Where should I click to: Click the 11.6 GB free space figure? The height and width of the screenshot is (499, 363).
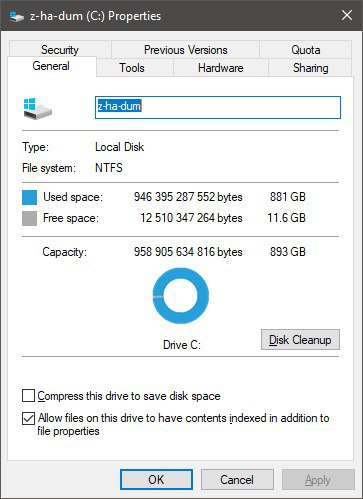286,218
